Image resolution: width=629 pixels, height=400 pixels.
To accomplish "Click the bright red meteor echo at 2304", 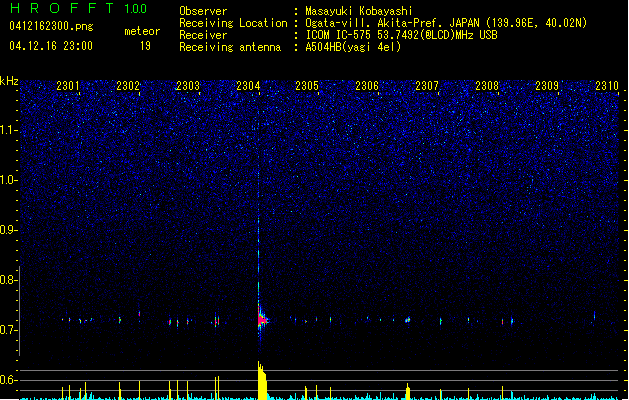I will [262, 320].
